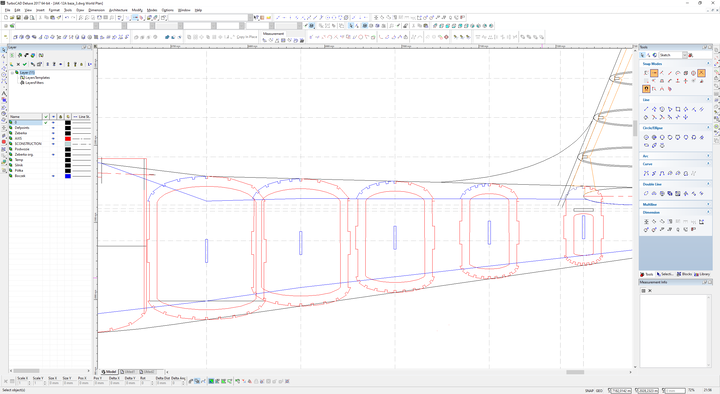The width and height of the screenshot is (720, 394).
Task: Click the first icon in Measurement toolbar
Action: coord(264,40)
